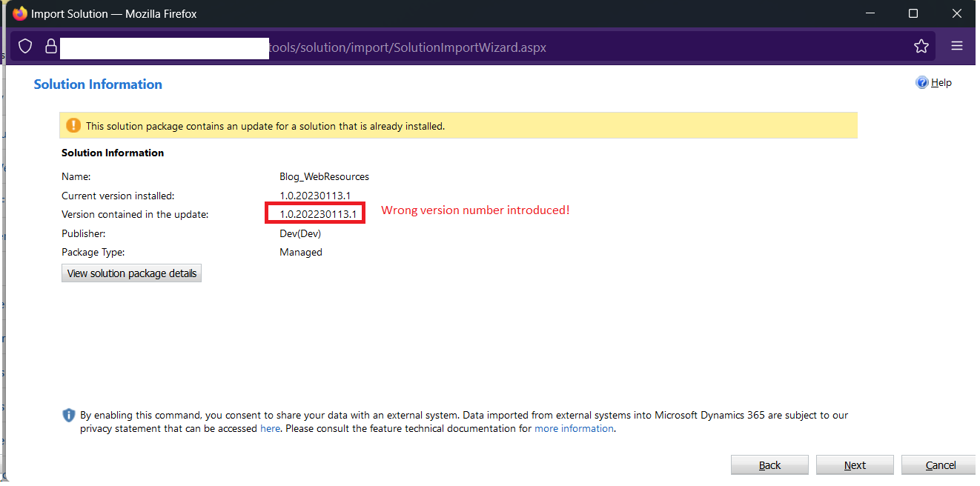Click the 'Publisher:' label

[x=84, y=233]
